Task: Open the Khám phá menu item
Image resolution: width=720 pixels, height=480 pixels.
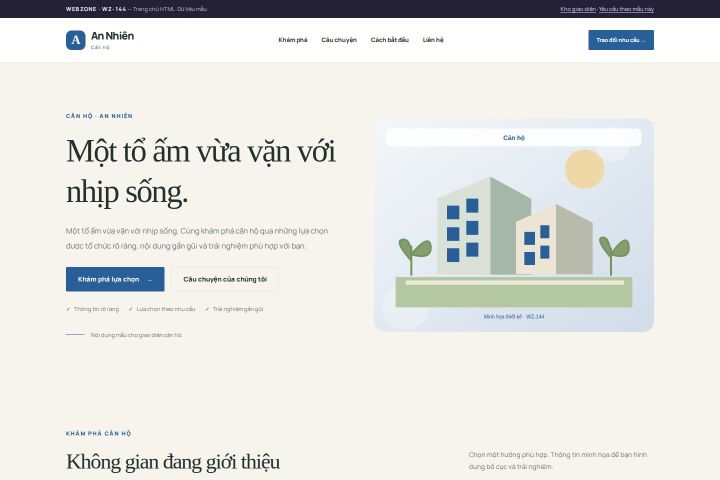Action: [293, 40]
